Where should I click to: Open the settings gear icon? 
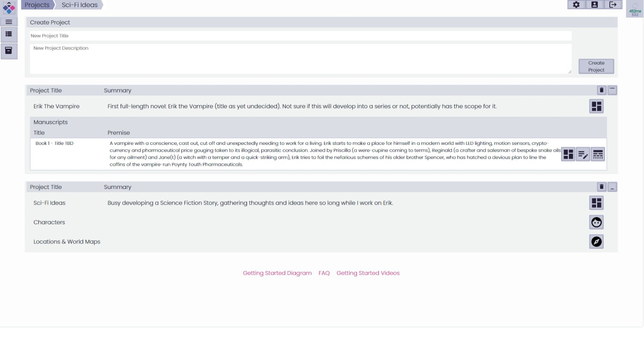pyautogui.click(x=576, y=5)
